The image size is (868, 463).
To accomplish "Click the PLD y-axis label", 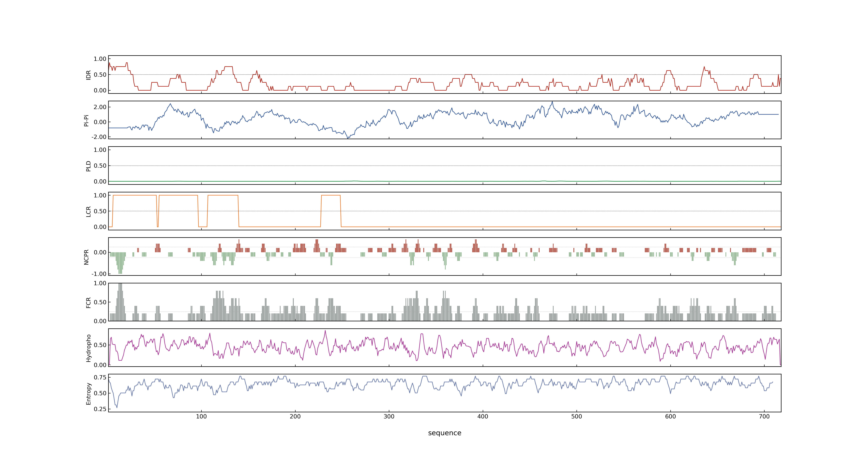I will (89, 166).
